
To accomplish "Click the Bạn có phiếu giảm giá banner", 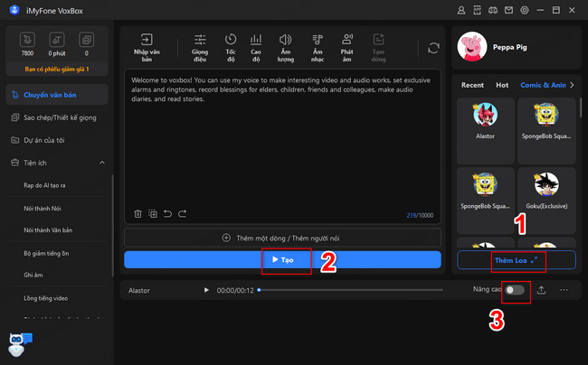I will pos(57,70).
